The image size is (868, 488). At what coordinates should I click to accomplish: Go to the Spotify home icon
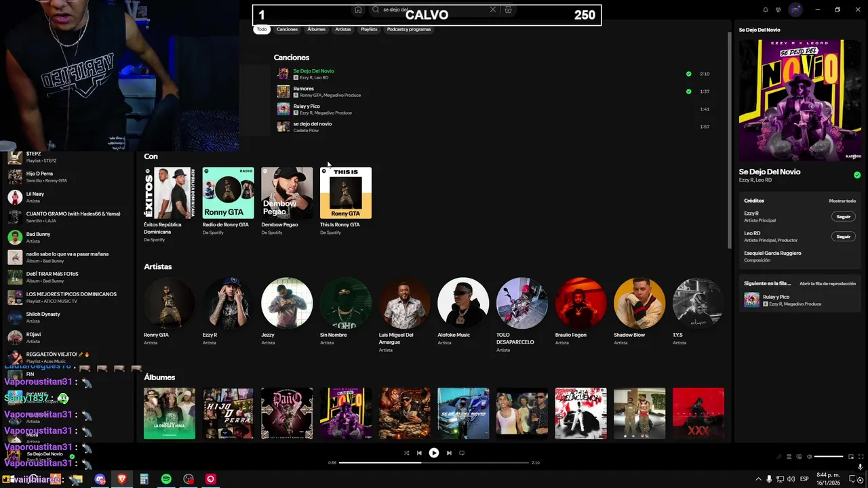click(x=358, y=9)
